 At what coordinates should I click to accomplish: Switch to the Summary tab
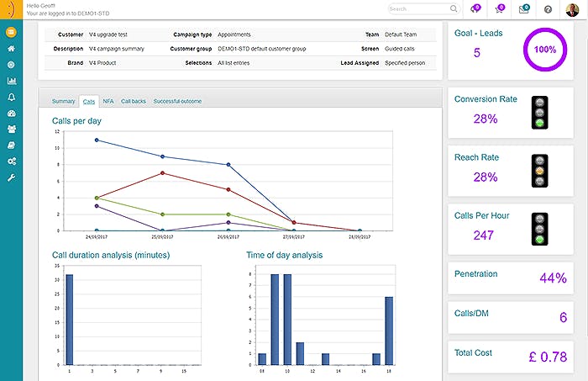point(63,102)
